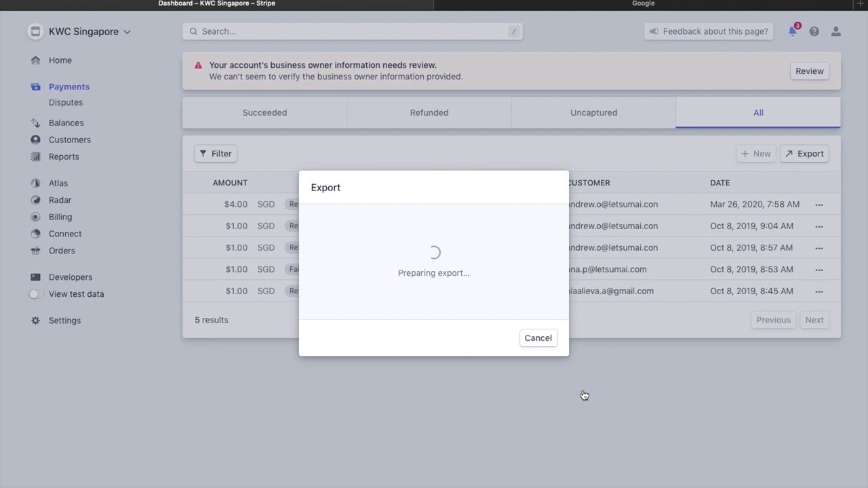The height and width of the screenshot is (488, 868).
Task: Click the Customers sidebar icon
Action: 35,140
